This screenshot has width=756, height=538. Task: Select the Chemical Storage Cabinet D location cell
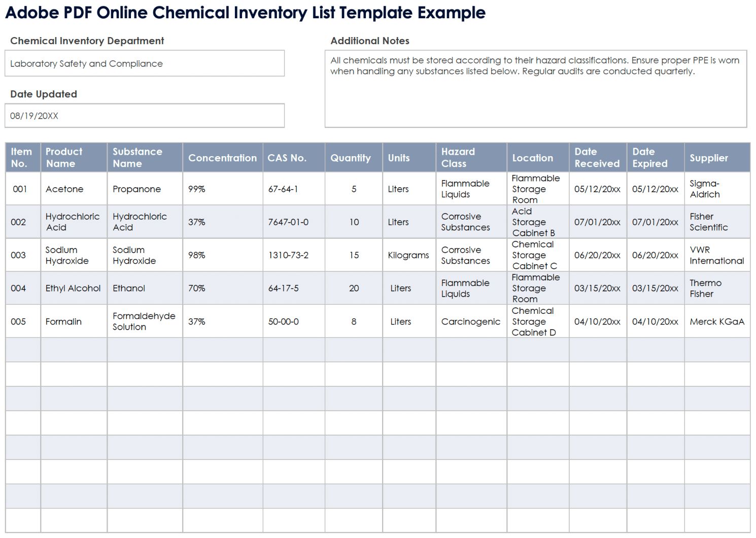tap(537, 321)
